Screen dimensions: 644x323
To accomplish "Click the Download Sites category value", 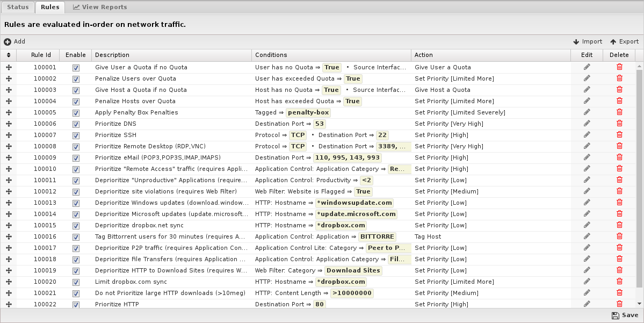I will (353, 270).
